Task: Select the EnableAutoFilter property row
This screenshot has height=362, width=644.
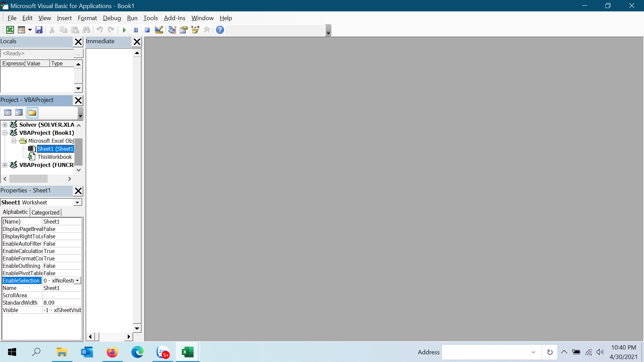Action: 42,244
